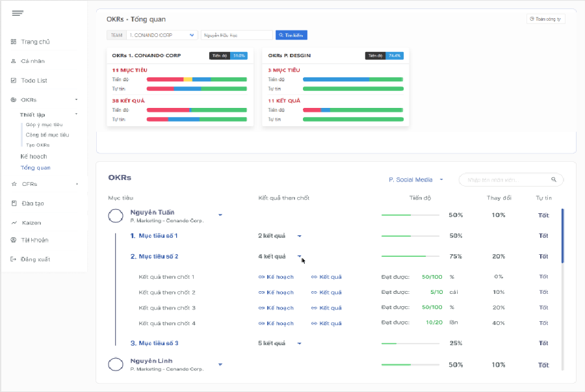
Task: Click the Todo List checklist icon
Action: point(14,81)
